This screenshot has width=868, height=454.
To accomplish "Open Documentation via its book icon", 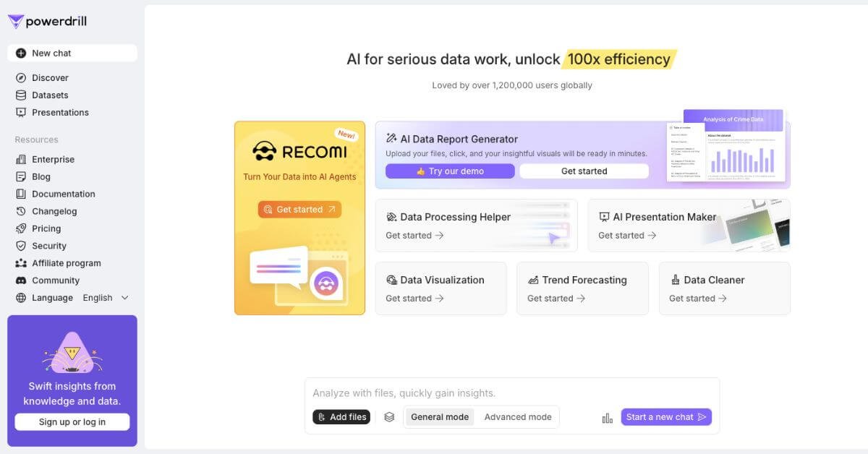I will click(21, 194).
